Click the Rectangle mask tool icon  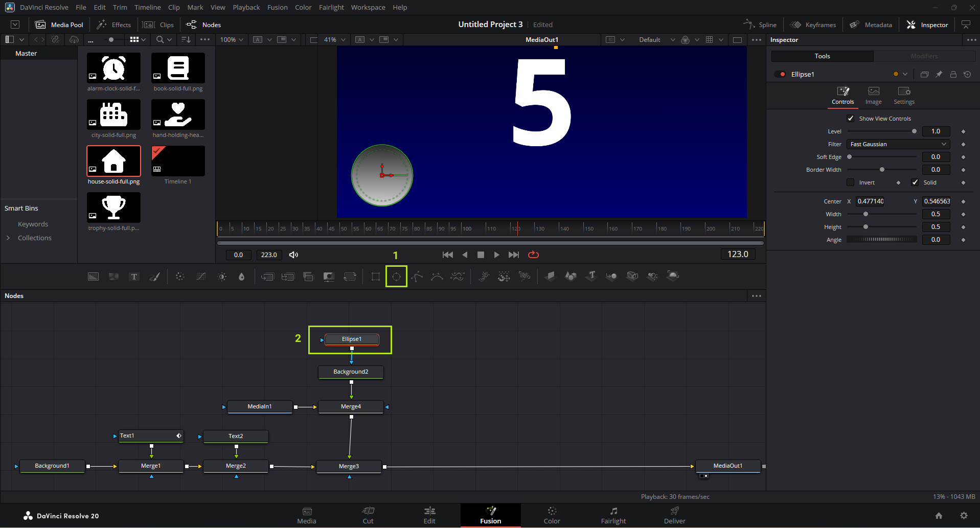376,277
